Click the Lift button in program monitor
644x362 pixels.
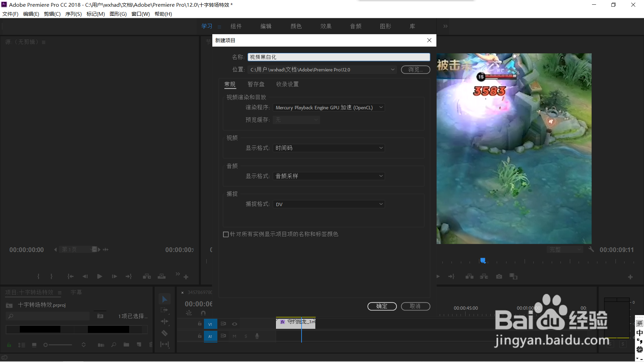coord(470,277)
